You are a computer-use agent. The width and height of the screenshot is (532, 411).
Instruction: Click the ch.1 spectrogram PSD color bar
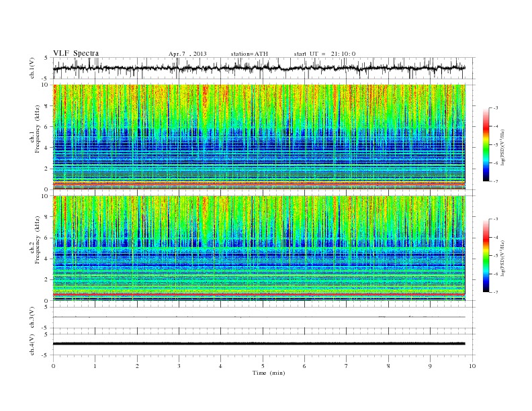click(486, 144)
